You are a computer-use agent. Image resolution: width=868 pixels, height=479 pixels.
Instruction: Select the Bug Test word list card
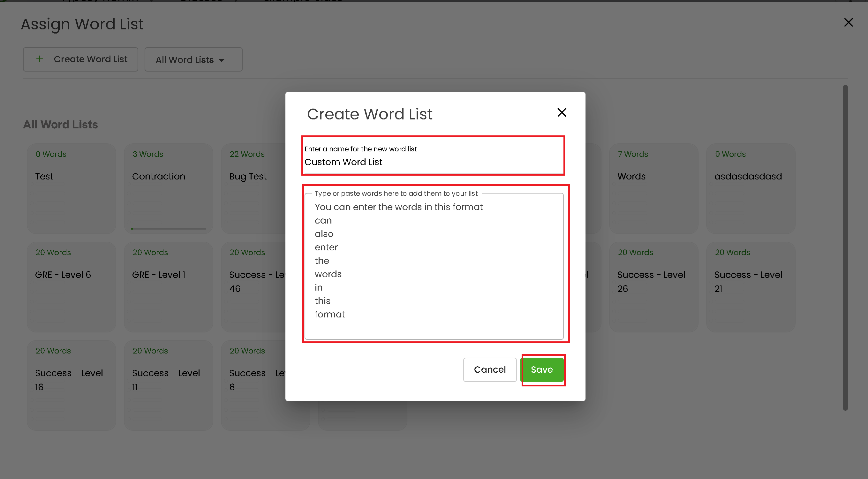click(253, 188)
